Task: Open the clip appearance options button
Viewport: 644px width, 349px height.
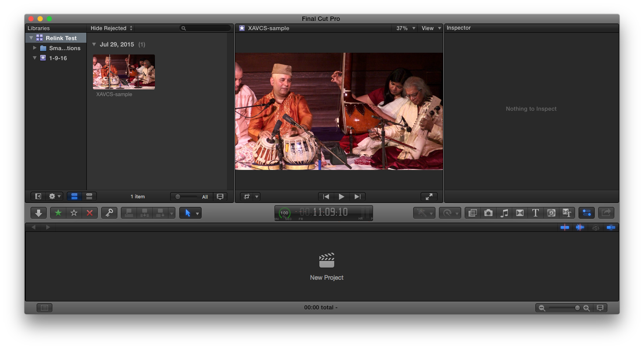Action: (600, 308)
